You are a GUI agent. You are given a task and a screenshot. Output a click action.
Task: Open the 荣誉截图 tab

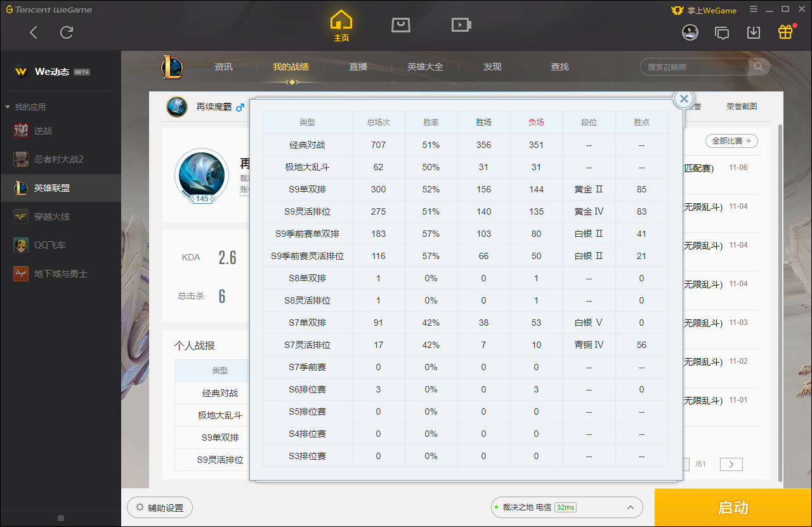742,107
